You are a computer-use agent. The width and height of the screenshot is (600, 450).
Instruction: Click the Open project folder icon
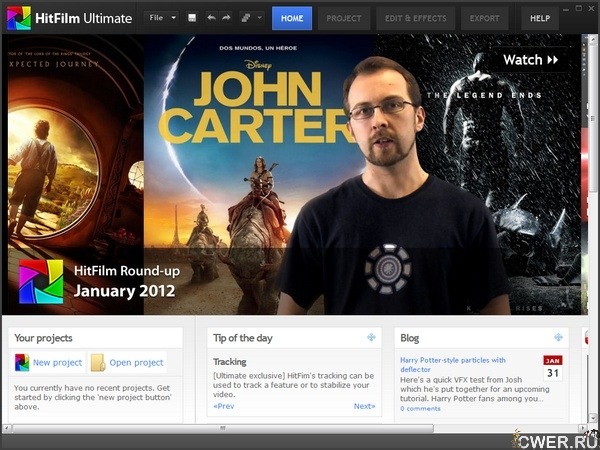98,363
